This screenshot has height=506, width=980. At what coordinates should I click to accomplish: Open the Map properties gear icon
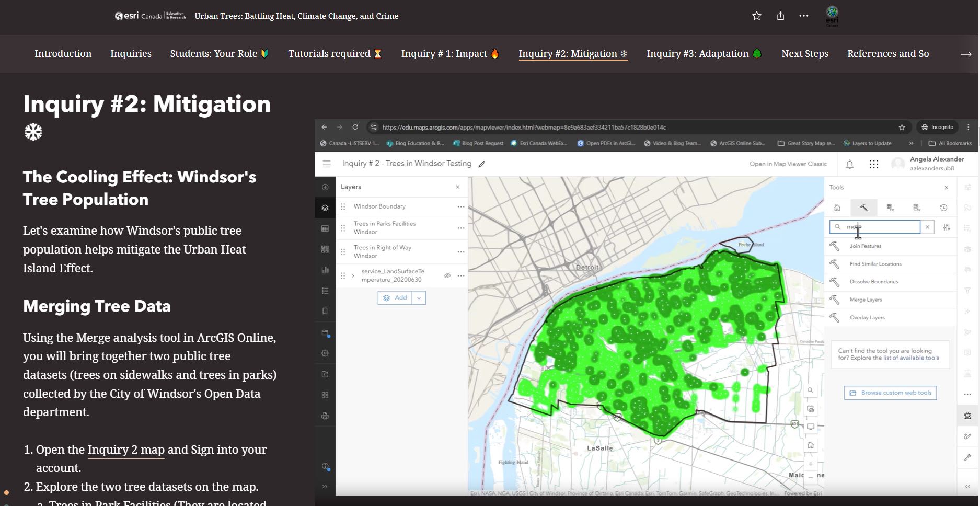pos(325,353)
